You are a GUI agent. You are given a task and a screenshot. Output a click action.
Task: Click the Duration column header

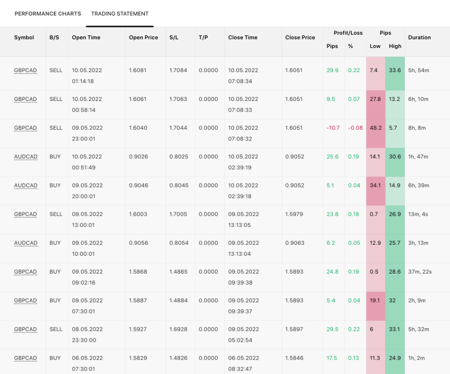[x=419, y=37]
